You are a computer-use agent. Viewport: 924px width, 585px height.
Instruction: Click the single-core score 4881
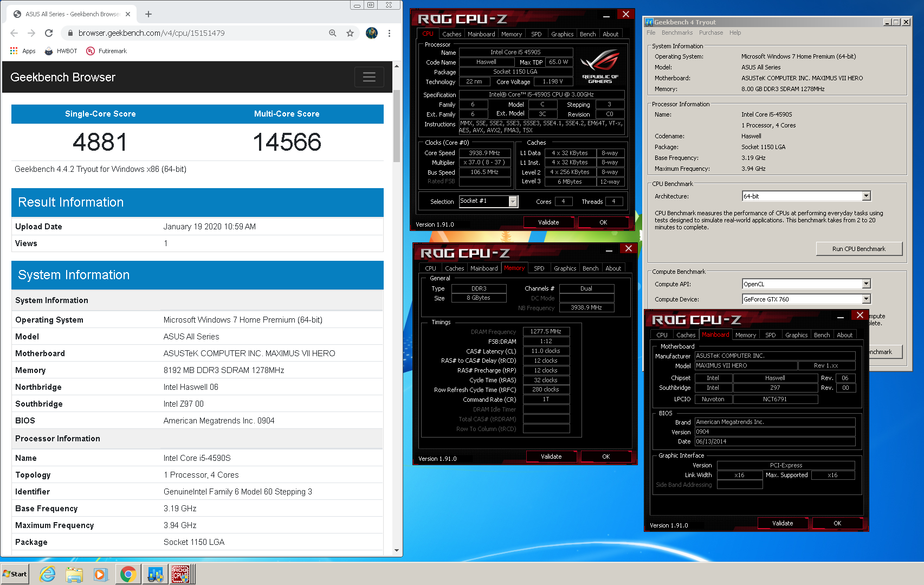(x=100, y=142)
